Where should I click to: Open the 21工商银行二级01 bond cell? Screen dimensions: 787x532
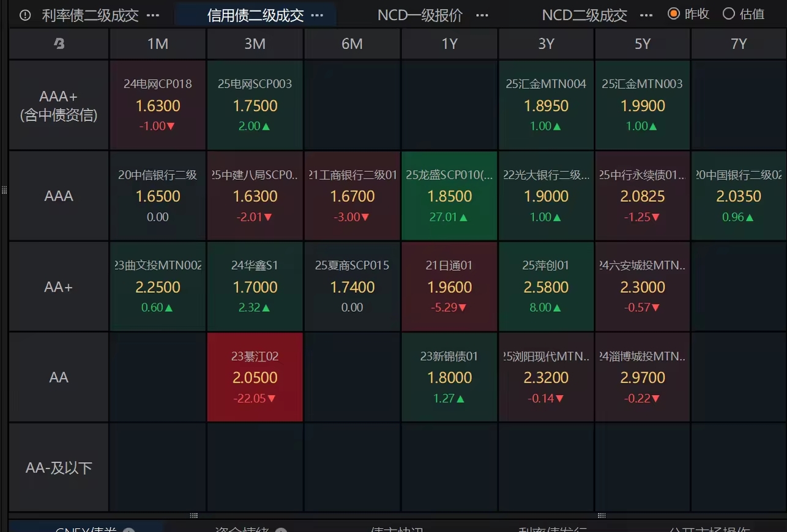[352, 196]
